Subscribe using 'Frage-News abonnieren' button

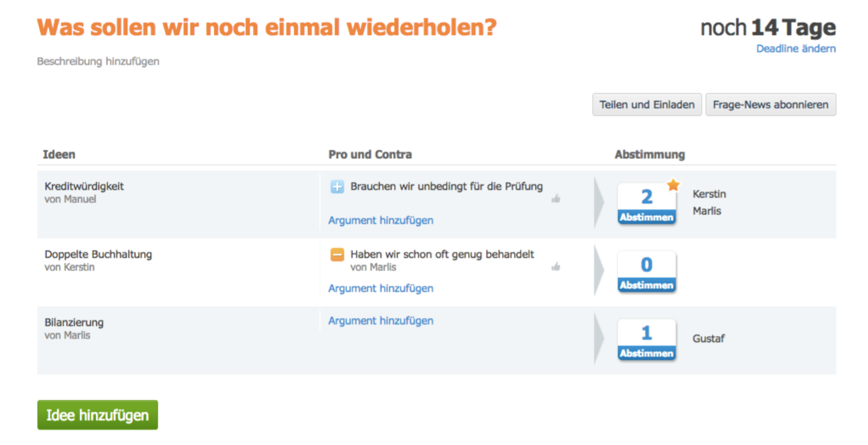pyautogui.click(x=770, y=105)
